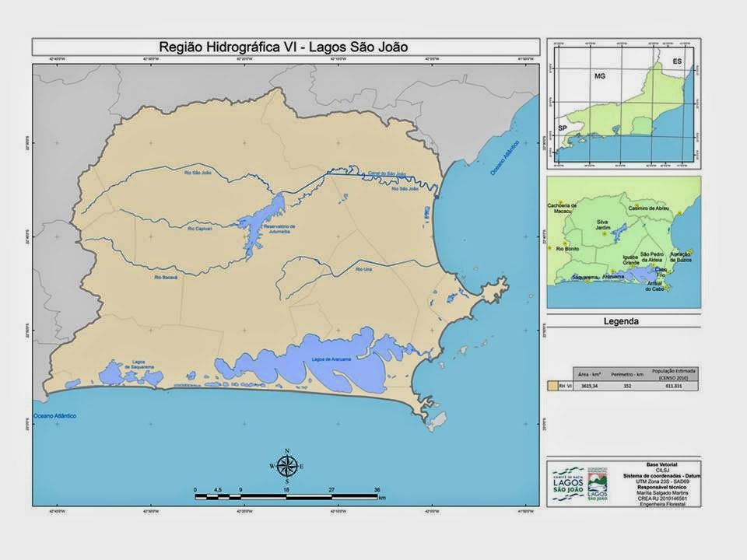Click the 'Responsável técnico' heading
This screenshot has height=560, width=747.
tap(661, 487)
